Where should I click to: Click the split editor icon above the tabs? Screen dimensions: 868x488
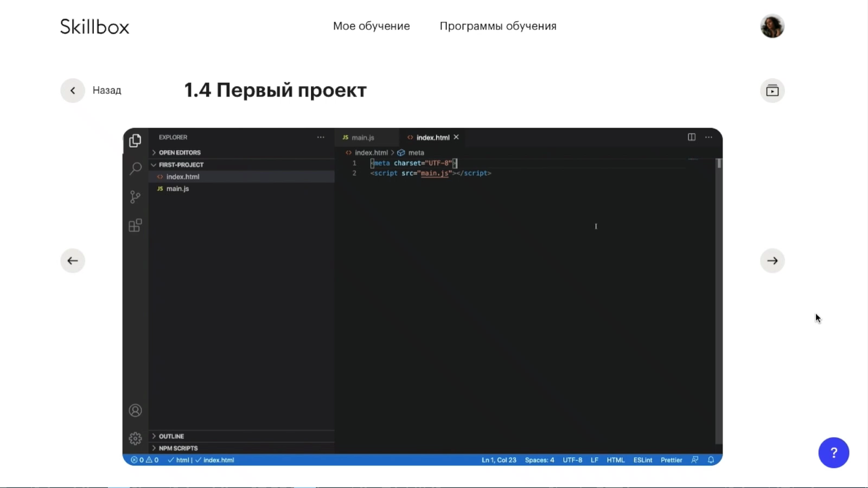(691, 137)
